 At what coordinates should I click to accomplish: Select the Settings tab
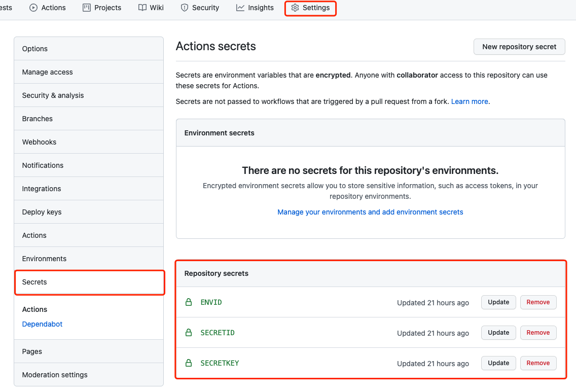click(x=310, y=8)
